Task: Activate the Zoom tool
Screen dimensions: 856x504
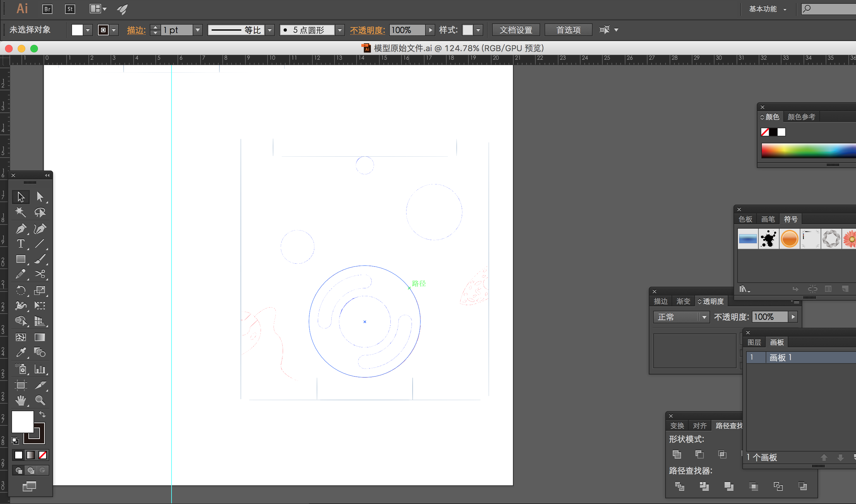Action: [40, 400]
